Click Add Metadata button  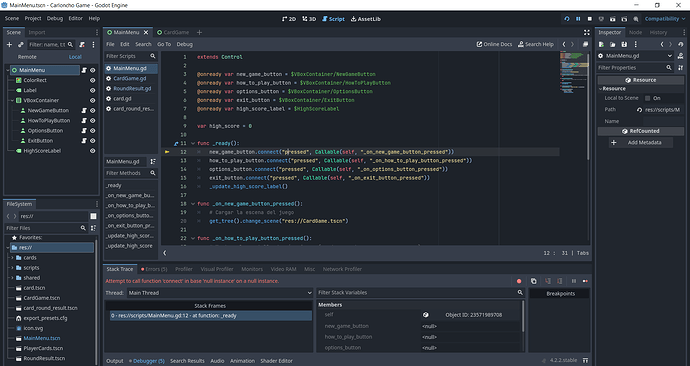tap(640, 143)
